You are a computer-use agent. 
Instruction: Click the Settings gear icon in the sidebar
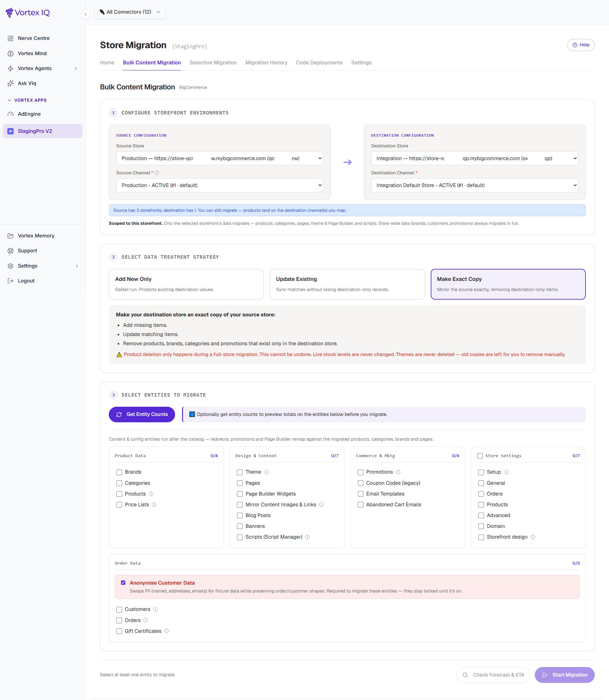(10, 266)
